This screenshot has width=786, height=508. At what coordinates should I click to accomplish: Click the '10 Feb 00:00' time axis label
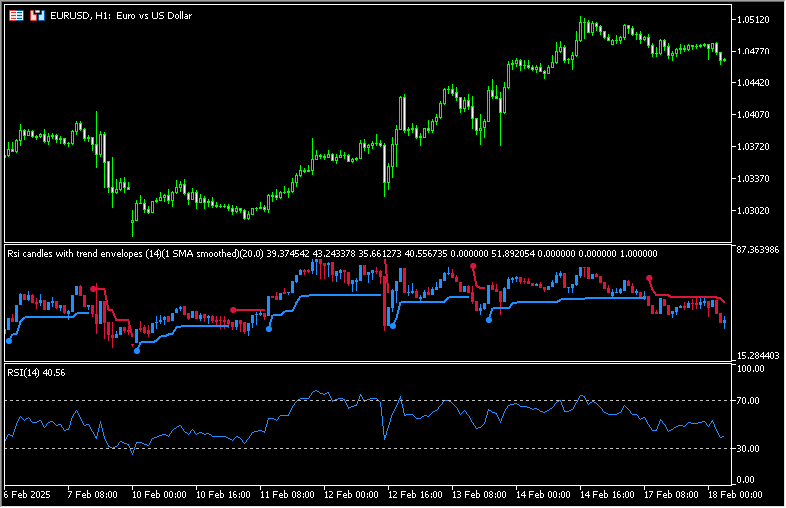[159, 495]
